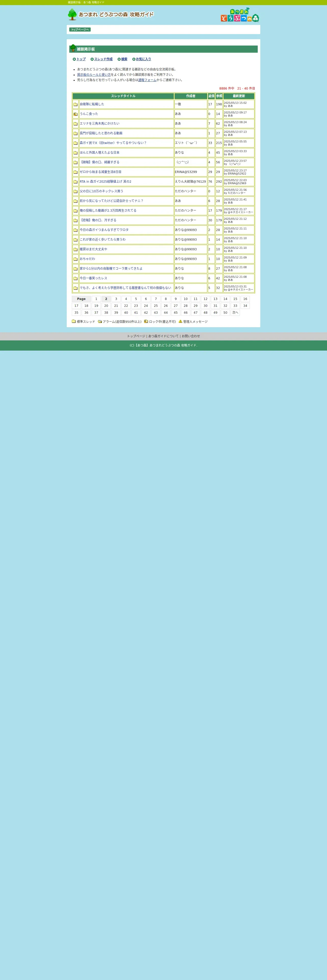Go to page 16 in pagination

pos(245,299)
